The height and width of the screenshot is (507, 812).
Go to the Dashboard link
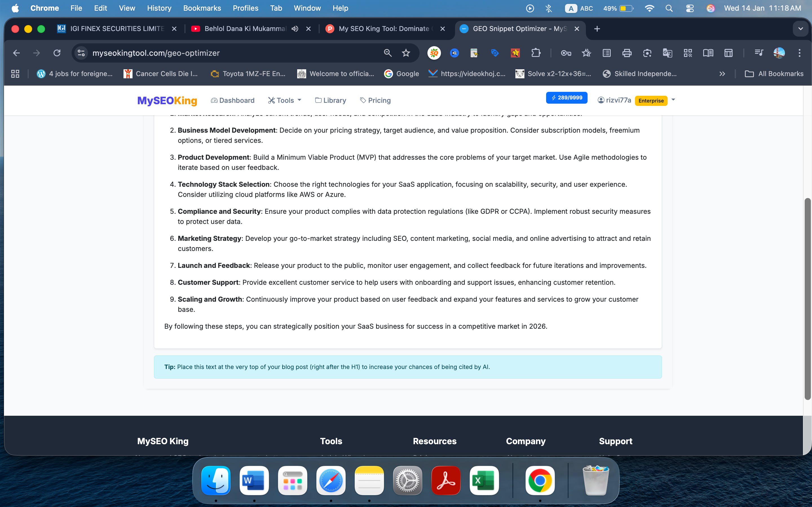[233, 100]
